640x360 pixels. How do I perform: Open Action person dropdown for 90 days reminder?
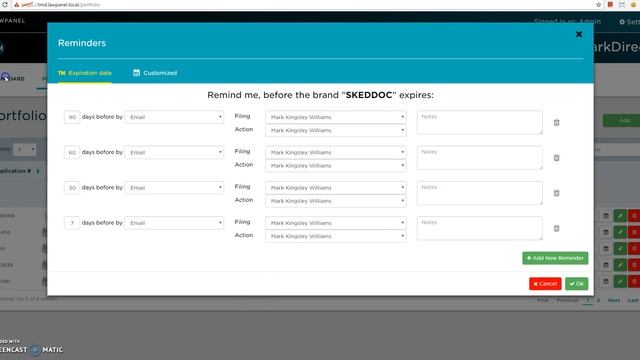(336, 130)
